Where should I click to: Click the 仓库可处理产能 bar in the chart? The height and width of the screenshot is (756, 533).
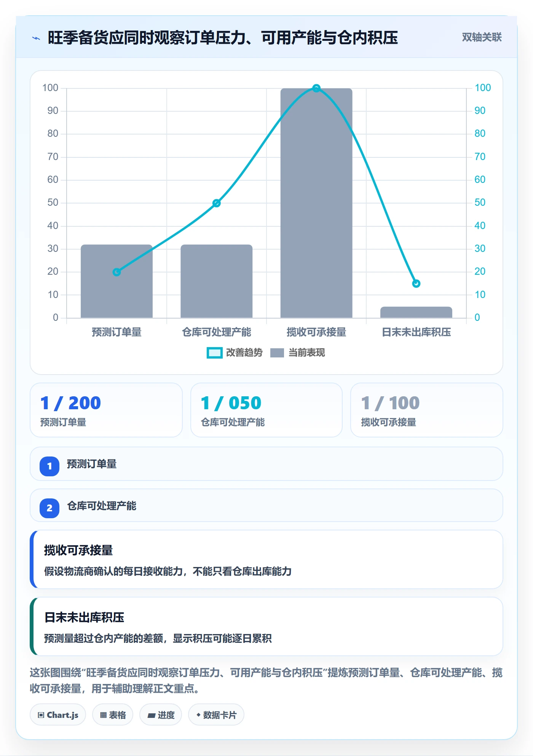(216, 281)
